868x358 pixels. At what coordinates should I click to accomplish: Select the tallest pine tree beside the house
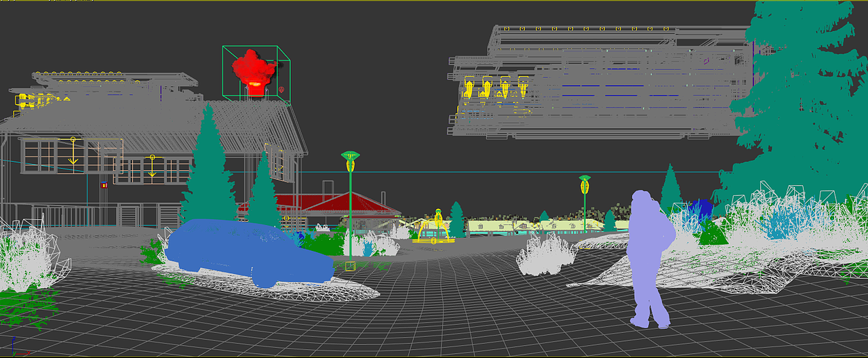tap(208, 170)
